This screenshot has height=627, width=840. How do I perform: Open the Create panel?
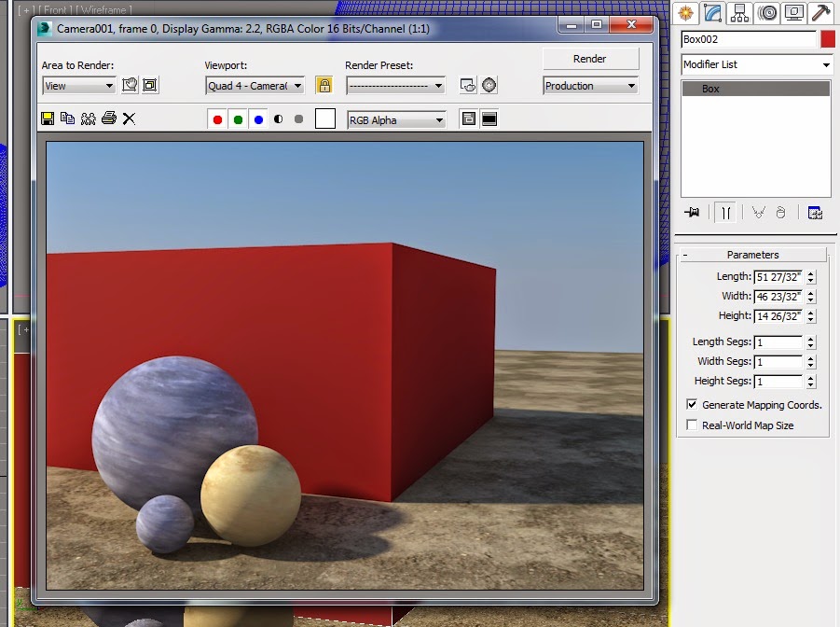[x=685, y=13]
